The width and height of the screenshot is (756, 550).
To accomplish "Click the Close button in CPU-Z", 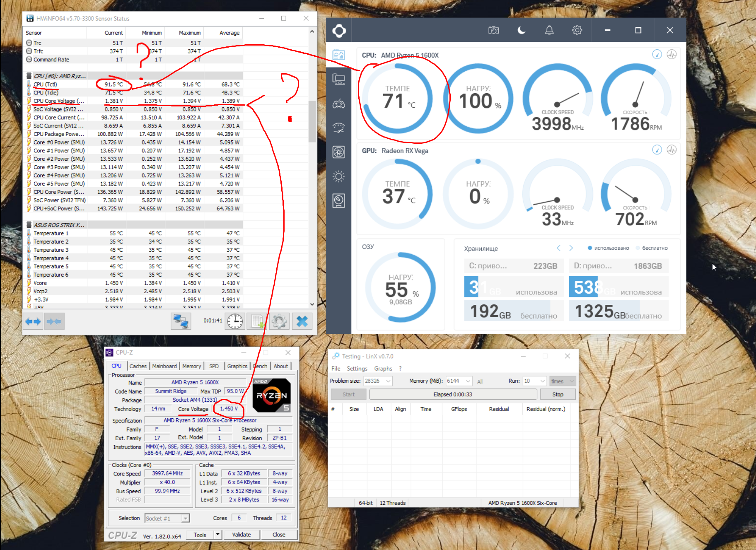I will (279, 535).
